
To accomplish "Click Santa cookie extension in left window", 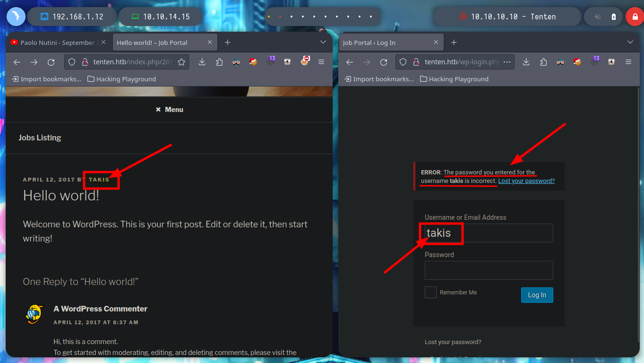I will click(x=253, y=61).
